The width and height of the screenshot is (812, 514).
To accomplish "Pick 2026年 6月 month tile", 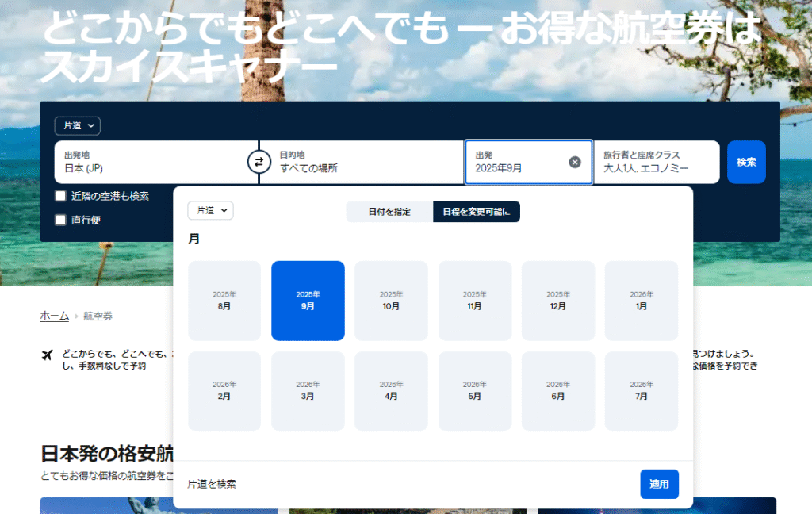I will click(x=558, y=391).
